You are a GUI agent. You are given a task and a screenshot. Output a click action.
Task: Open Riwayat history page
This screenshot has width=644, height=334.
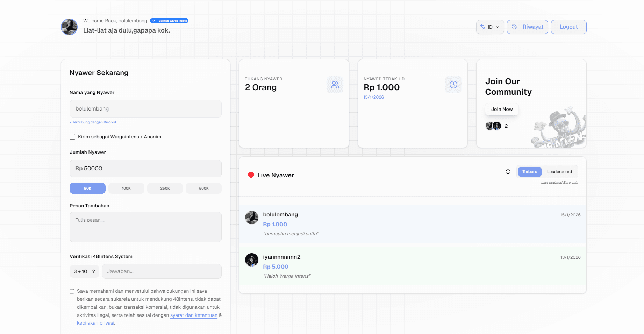(527, 27)
